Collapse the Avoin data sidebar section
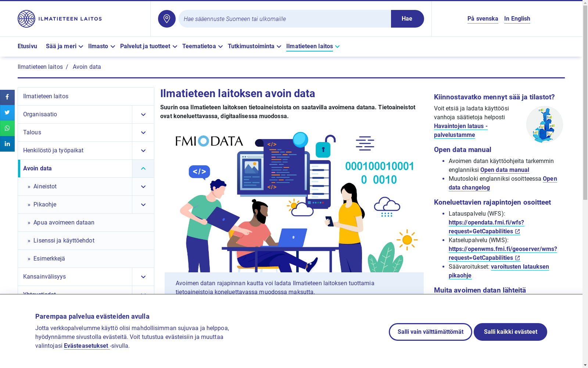The height and width of the screenshot is (368, 588). pyautogui.click(x=143, y=169)
